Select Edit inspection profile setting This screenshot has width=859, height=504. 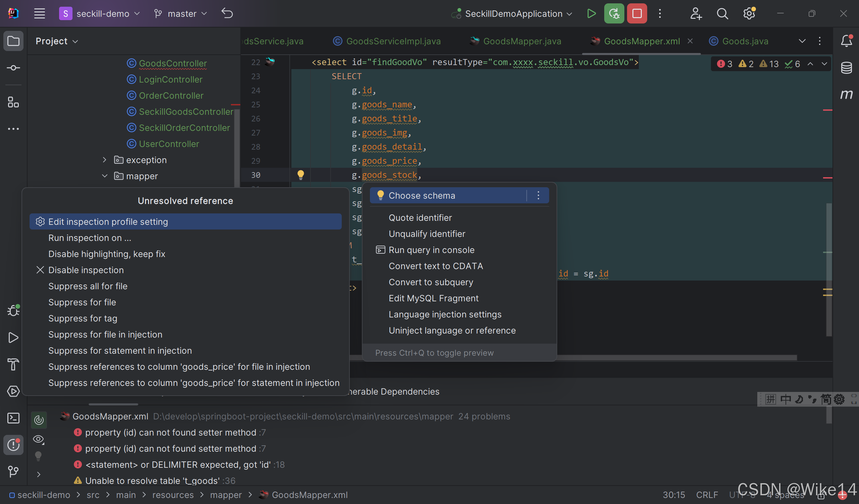[x=185, y=221]
